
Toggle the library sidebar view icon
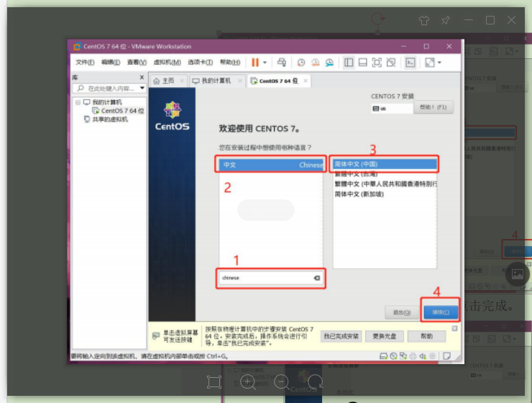coord(349,63)
